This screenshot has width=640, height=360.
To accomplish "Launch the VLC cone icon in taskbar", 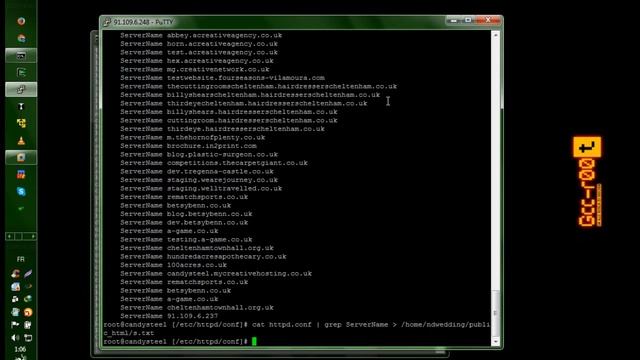I will [21, 141].
